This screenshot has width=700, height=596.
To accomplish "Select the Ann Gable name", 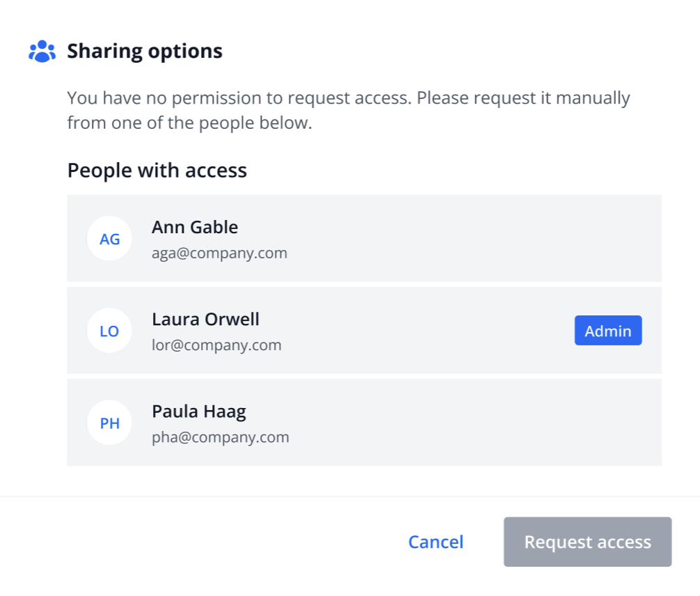I will [x=195, y=228].
